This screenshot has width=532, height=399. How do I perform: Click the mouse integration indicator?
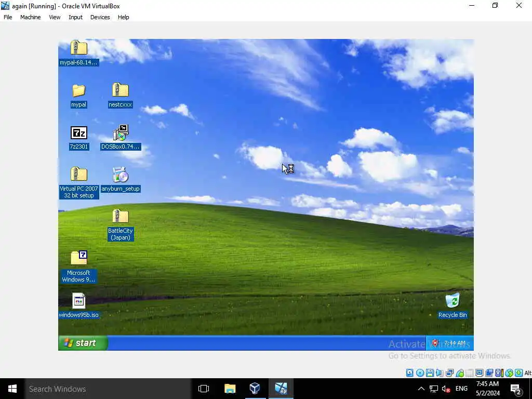pos(509,373)
